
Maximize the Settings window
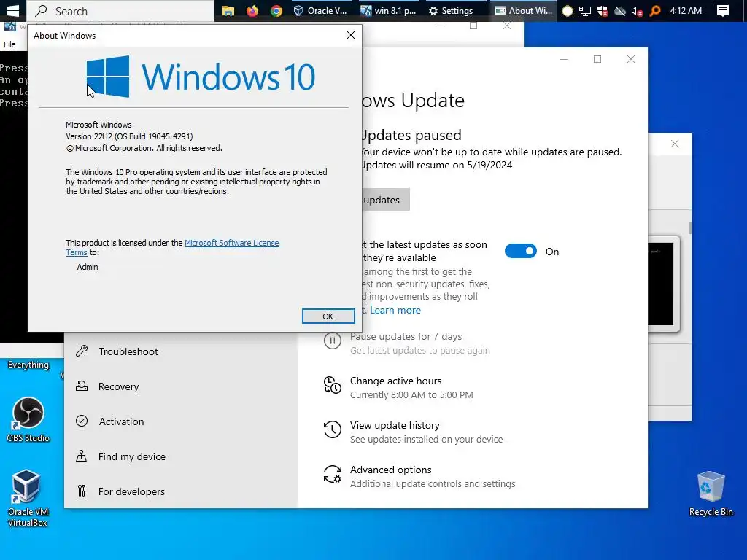click(x=597, y=59)
